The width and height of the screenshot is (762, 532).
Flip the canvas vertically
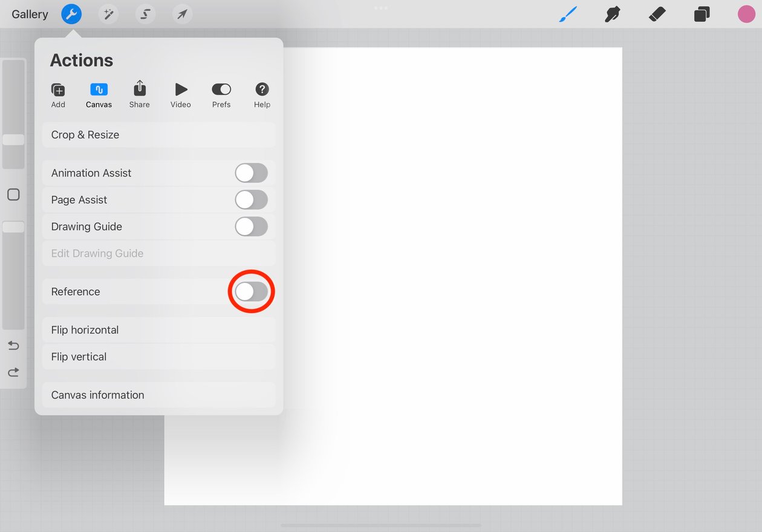[158, 357]
